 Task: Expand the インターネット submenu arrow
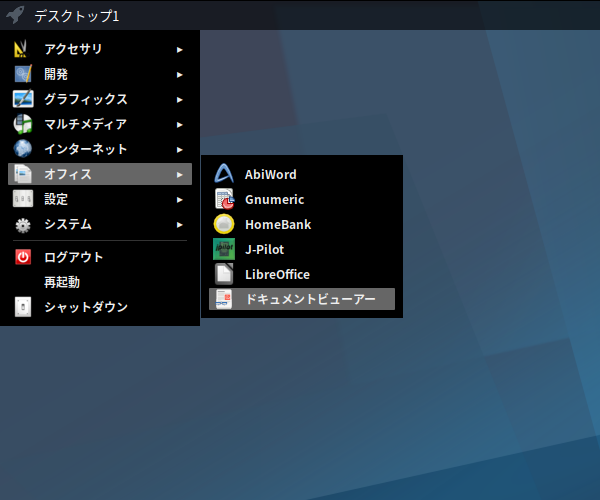tap(179, 150)
